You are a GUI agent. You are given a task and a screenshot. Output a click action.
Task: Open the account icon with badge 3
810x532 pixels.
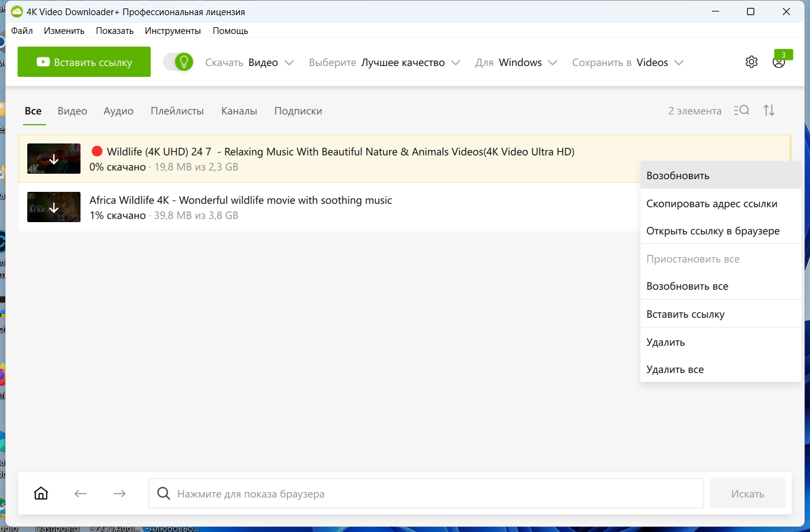779,62
